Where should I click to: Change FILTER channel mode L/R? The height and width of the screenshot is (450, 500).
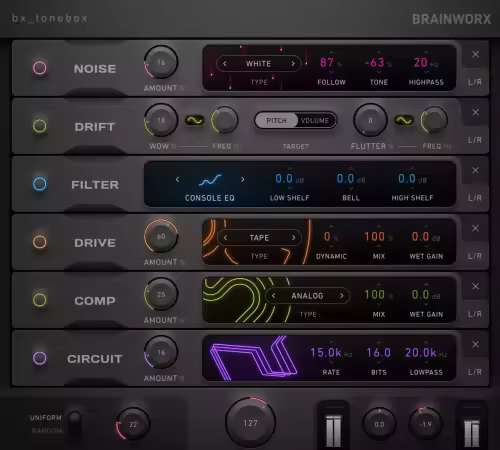(x=475, y=198)
